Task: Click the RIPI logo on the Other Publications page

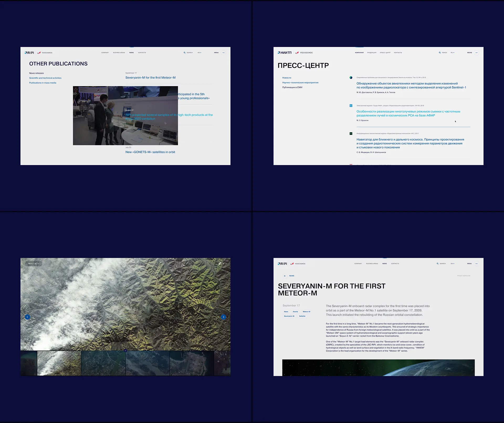Action: (29, 53)
